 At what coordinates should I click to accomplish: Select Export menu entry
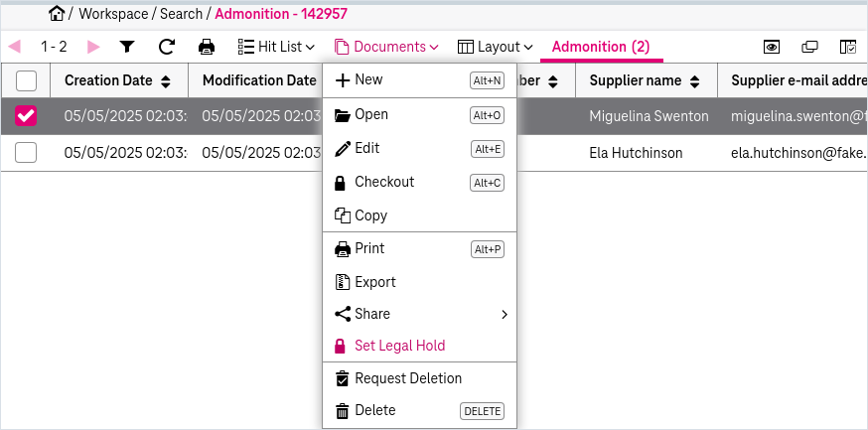[420, 282]
